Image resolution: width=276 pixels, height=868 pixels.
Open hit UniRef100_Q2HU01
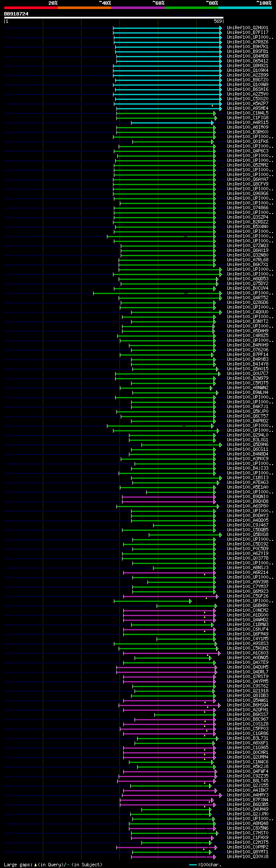248,28
